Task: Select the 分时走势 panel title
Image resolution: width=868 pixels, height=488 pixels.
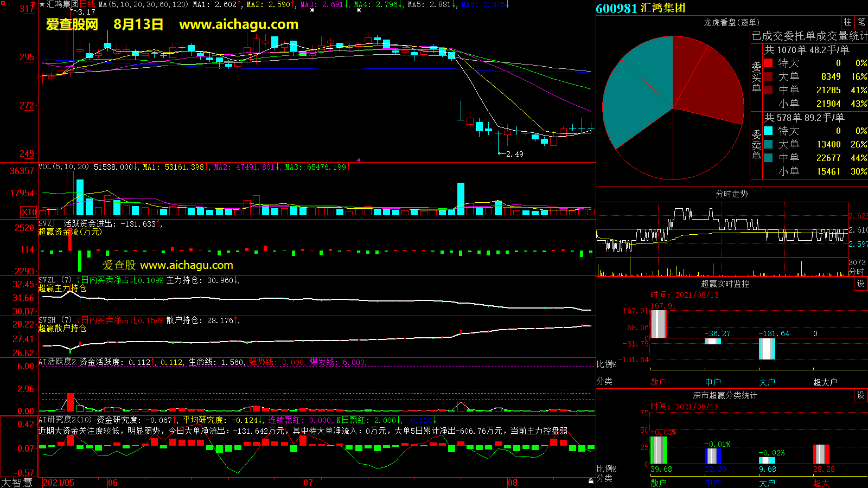Action: point(731,194)
